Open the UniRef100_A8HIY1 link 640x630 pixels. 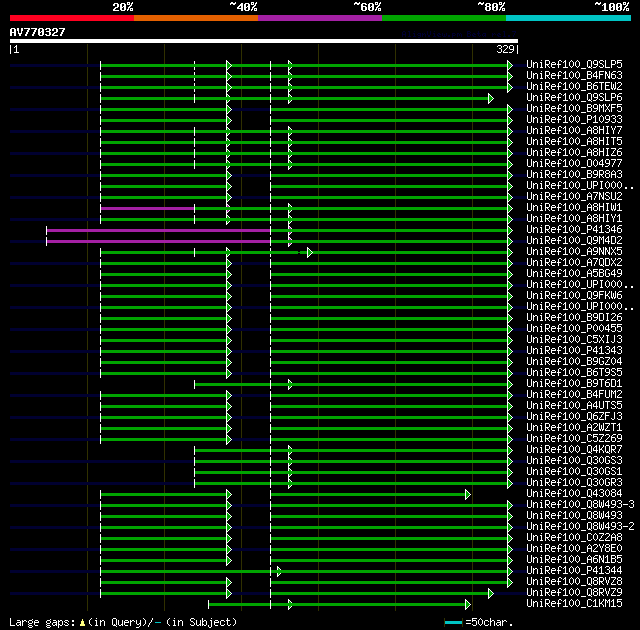pos(574,219)
